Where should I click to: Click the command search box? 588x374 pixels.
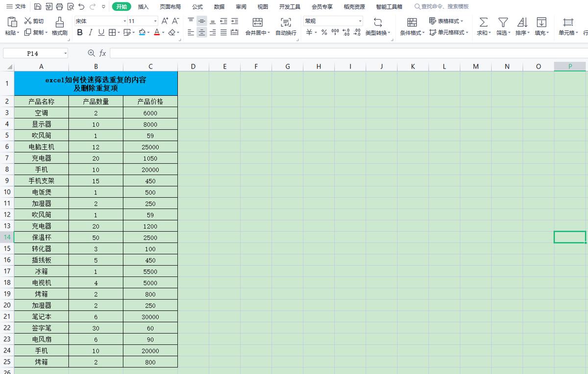(x=441, y=7)
